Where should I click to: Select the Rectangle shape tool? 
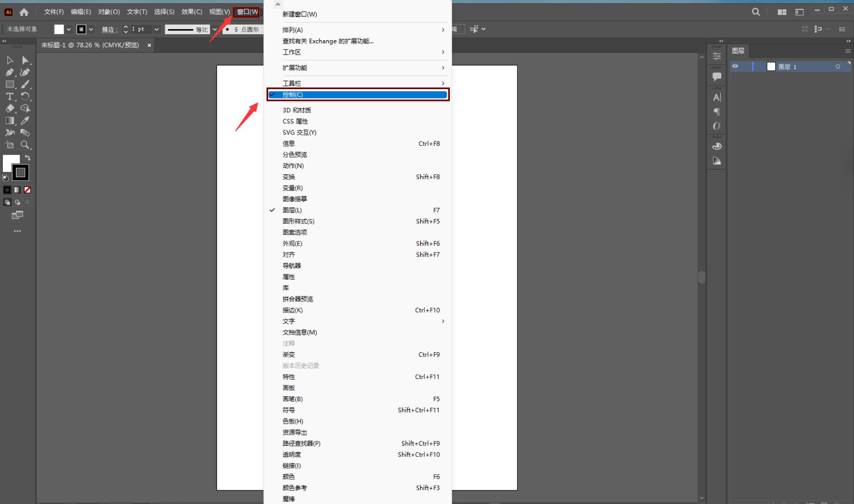10,84
